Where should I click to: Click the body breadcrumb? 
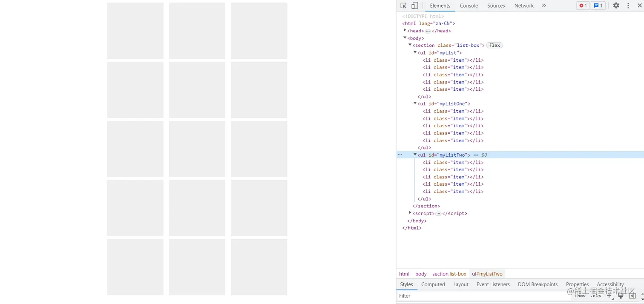421,274
